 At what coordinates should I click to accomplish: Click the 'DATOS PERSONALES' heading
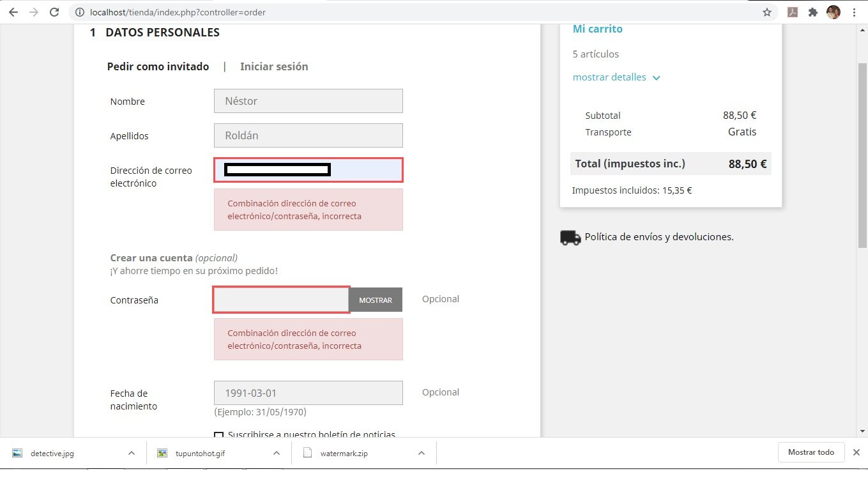[x=163, y=33]
